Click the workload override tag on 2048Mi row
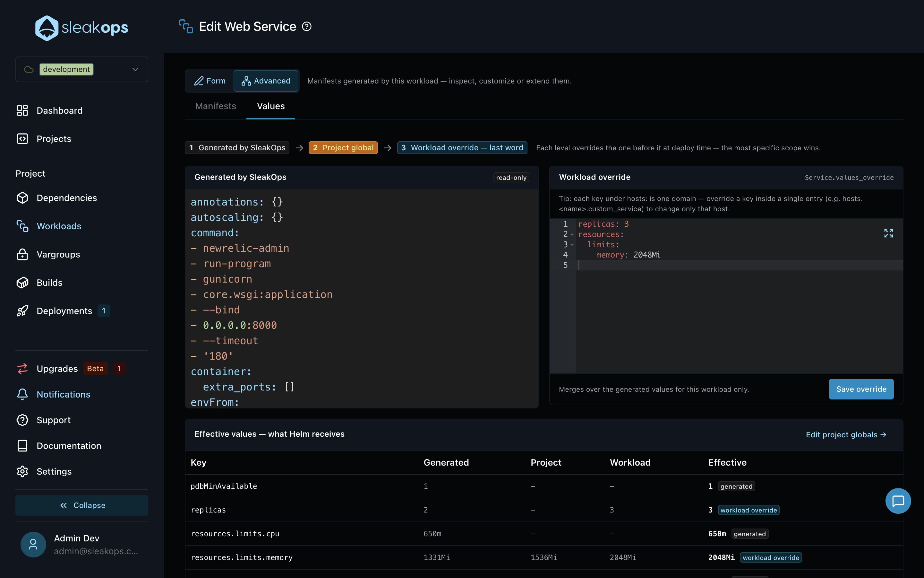The height and width of the screenshot is (578, 924). point(771,557)
